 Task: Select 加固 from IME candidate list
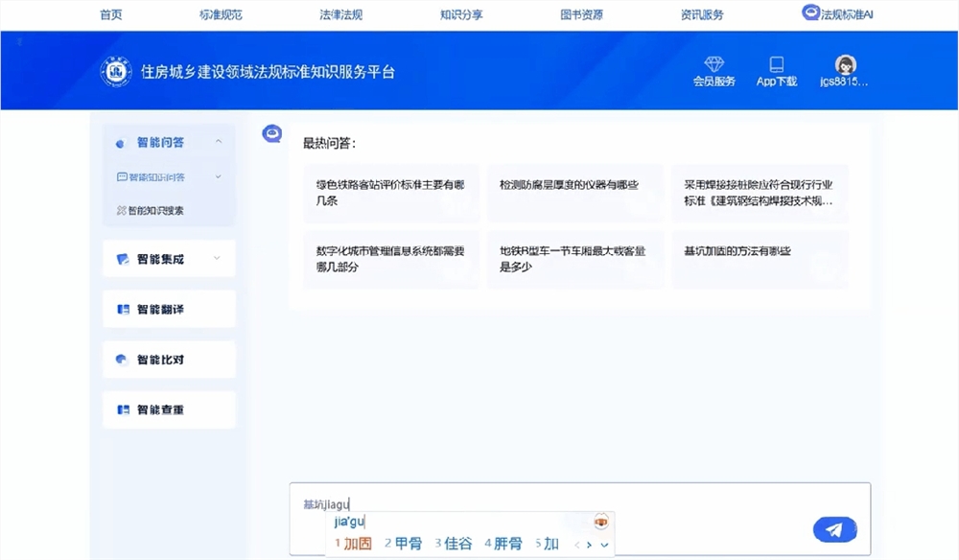[x=360, y=543]
